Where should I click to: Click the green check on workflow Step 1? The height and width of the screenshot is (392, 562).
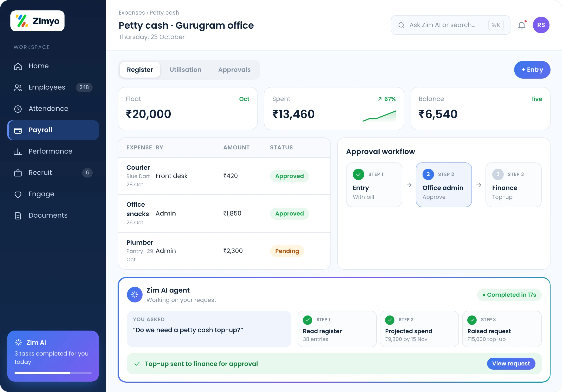pyautogui.click(x=359, y=174)
